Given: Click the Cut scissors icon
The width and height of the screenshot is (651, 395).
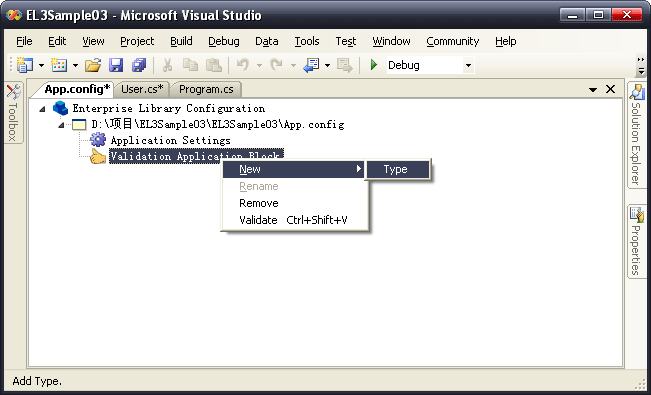Looking at the screenshot, I should (x=167, y=65).
